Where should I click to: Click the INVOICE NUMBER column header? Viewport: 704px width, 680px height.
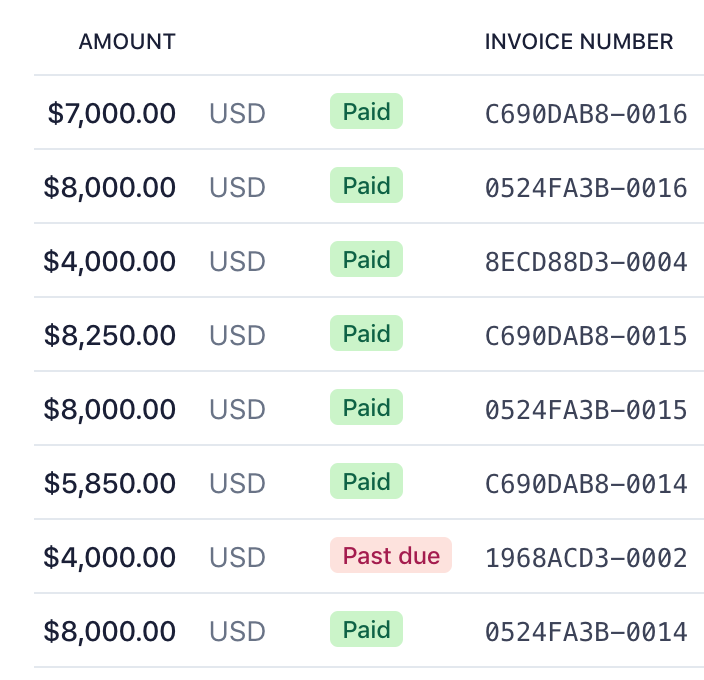(579, 42)
